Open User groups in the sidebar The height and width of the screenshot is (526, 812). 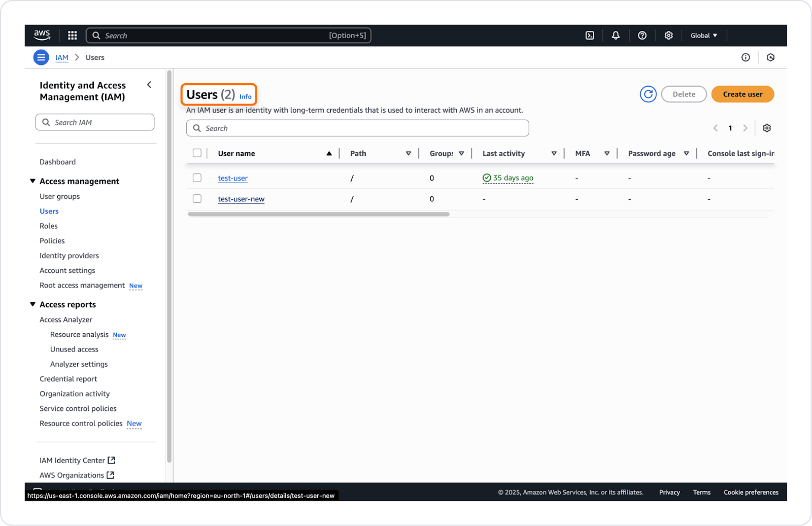[59, 196]
